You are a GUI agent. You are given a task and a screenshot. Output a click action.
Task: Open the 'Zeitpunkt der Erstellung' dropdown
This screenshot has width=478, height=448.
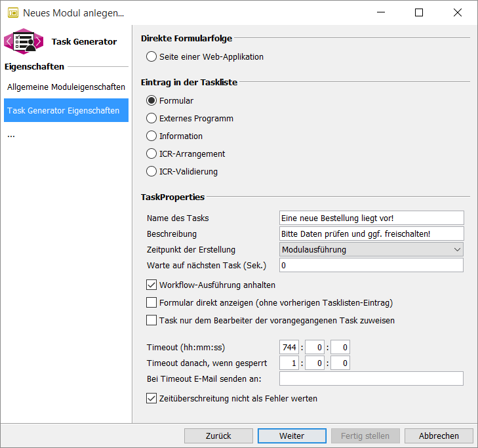point(371,250)
